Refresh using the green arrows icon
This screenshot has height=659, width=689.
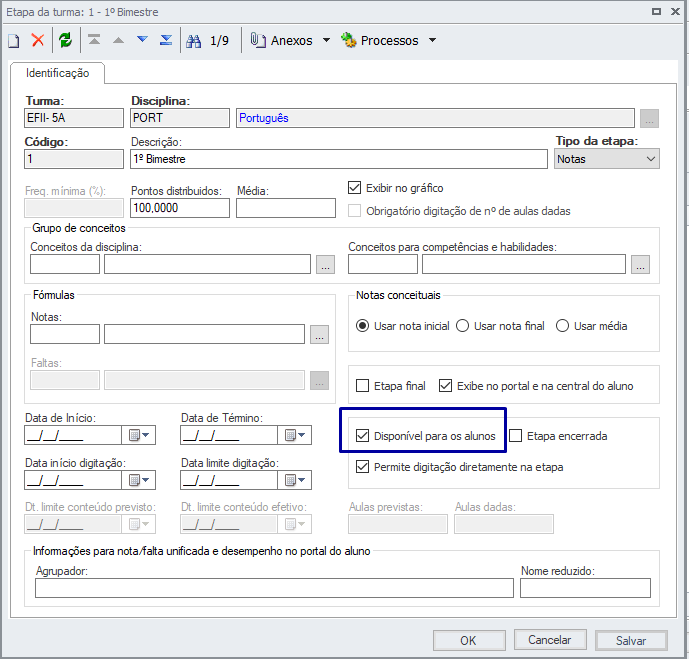65,40
